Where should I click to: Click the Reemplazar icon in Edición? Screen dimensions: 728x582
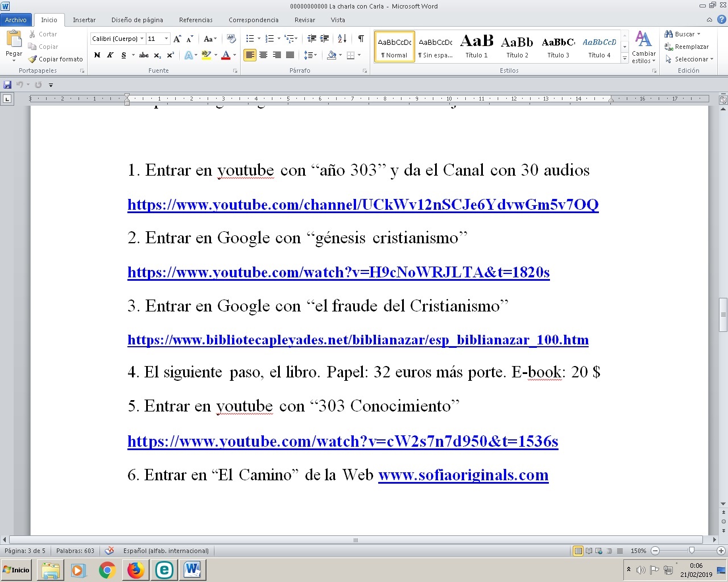(x=686, y=47)
